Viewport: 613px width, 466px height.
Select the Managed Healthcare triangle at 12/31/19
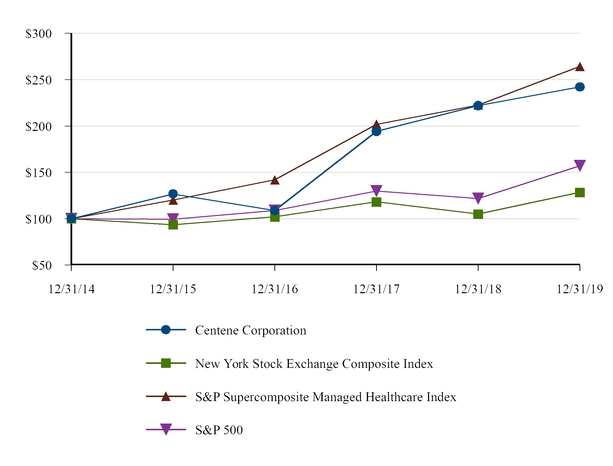tap(580, 67)
